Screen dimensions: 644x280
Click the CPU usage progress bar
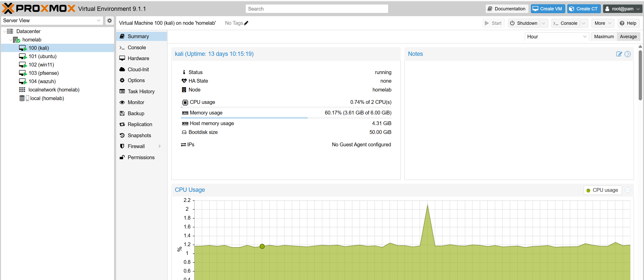point(286,107)
